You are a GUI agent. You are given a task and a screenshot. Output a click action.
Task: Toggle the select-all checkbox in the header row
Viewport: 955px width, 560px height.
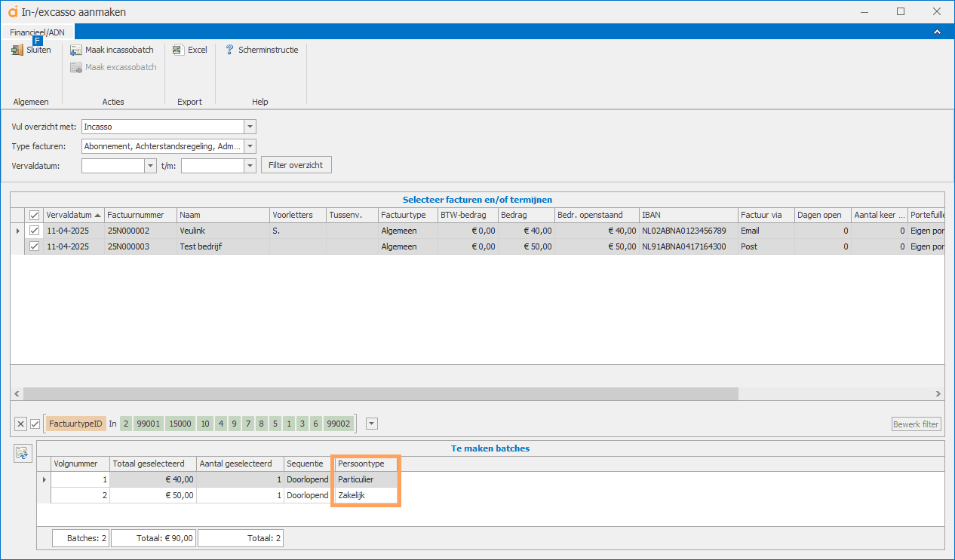pos(34,215)
